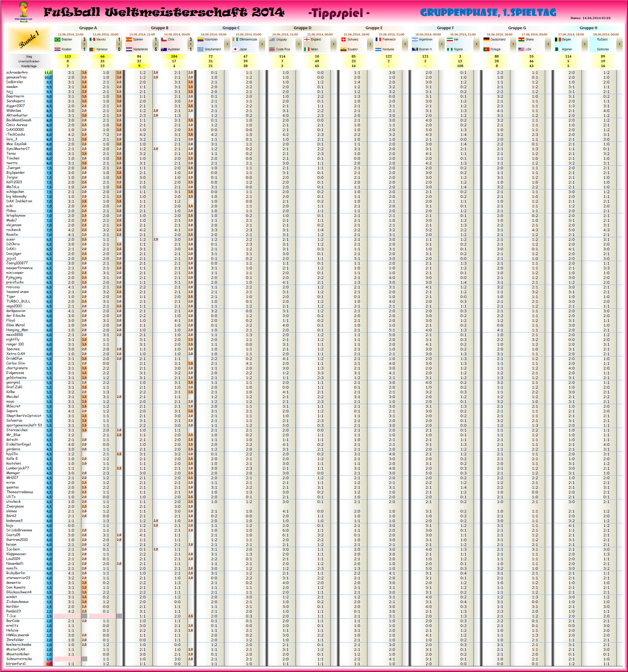Click the Deutschland flag icon

pyautogui.click(x=486, y=40)
